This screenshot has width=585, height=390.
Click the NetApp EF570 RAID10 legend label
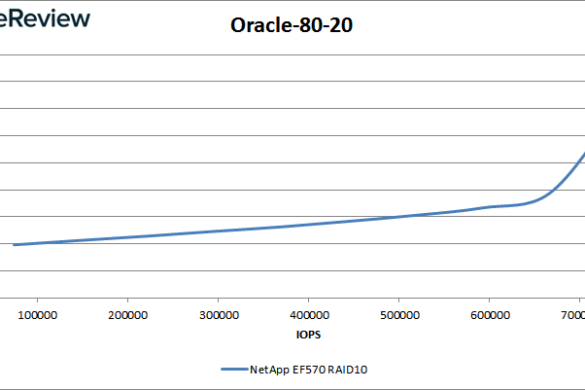pyautogui.click(x=309, y=369)
